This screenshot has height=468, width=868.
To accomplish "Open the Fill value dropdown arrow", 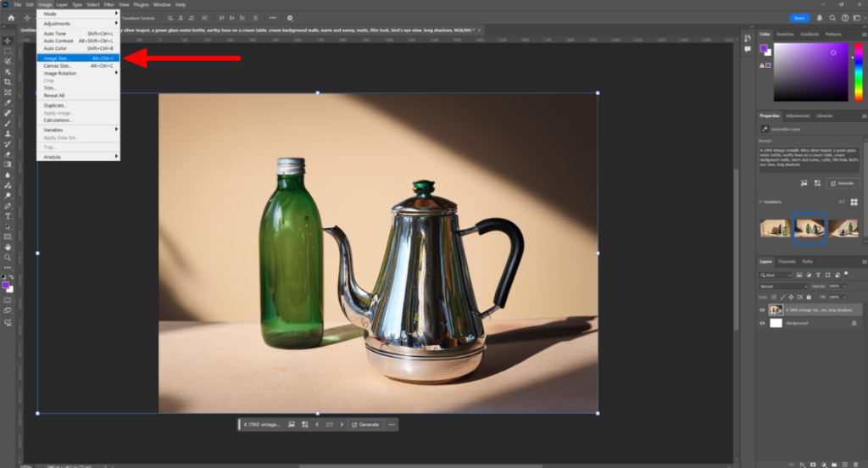I will coord(844,298).
